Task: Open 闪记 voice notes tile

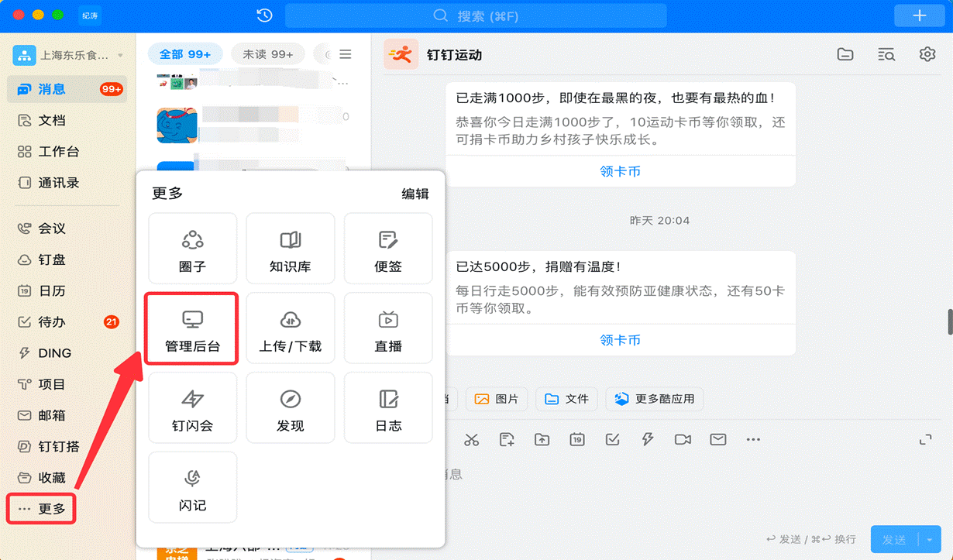Action: coord(192,489)
